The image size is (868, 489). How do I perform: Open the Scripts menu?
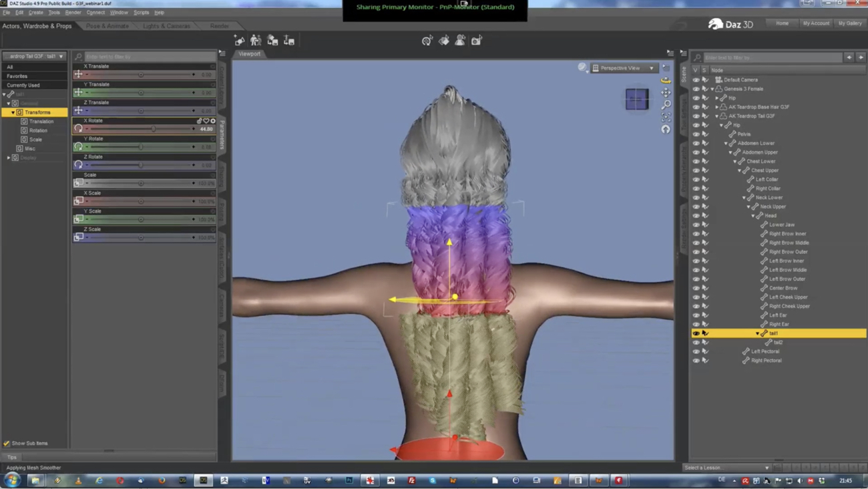(x=142, y=12)
